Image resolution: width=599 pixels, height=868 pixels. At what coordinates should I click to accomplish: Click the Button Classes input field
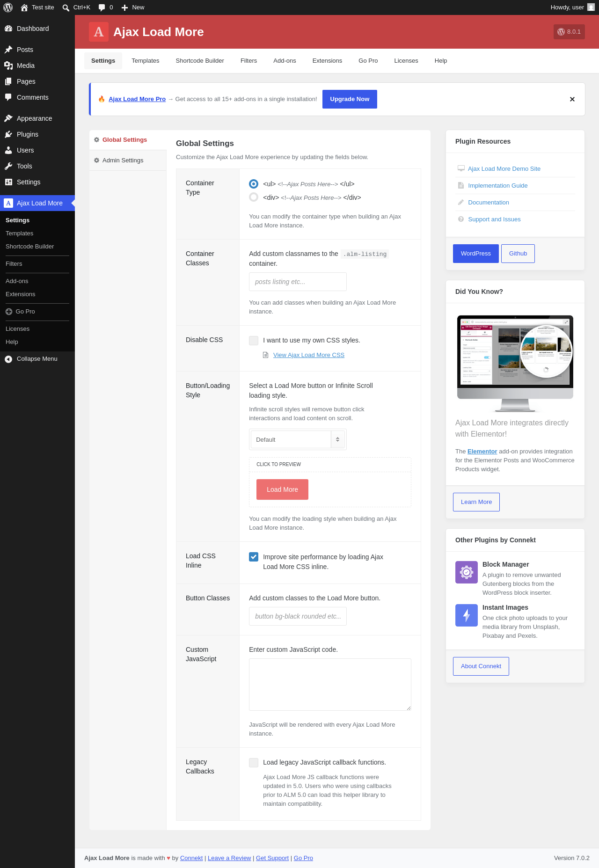[298, 616]
